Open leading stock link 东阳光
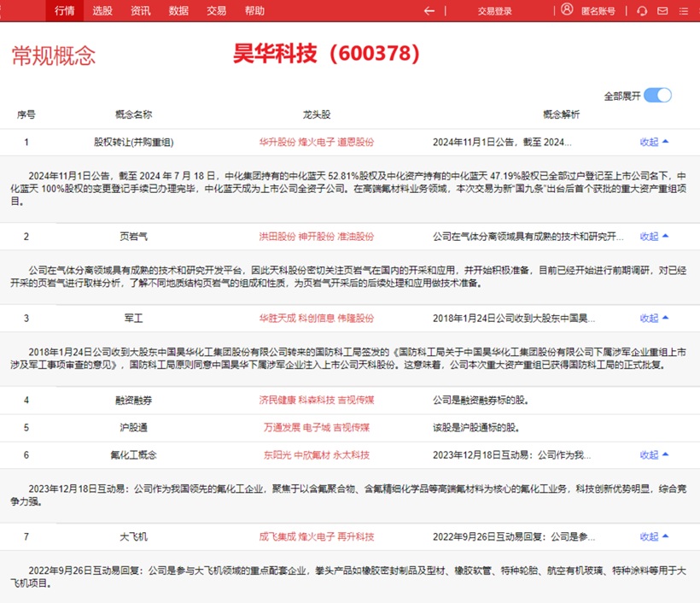The height and width of the screenshot is (603, 700). tap(277, 454)
